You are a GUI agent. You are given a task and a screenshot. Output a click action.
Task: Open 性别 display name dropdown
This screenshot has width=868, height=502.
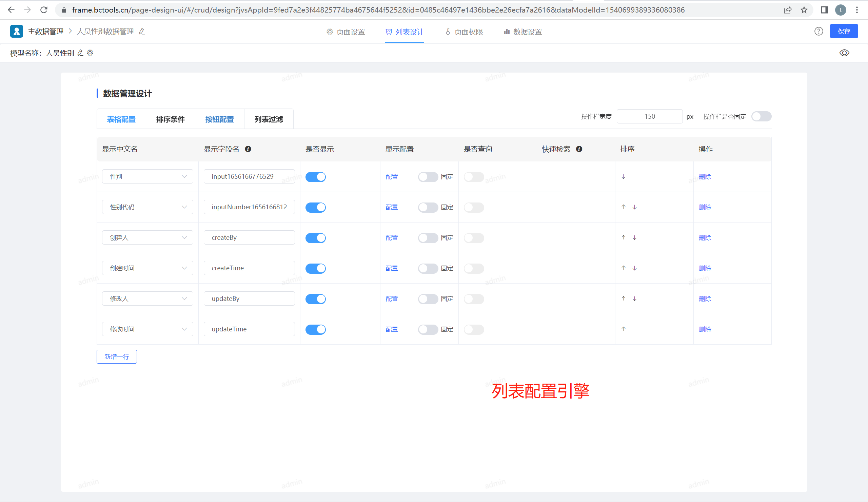click(147, 176)
